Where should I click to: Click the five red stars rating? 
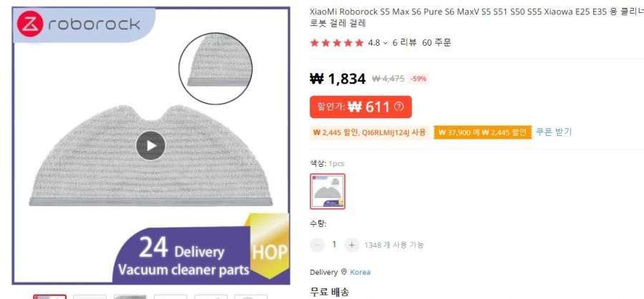point(337,43)
